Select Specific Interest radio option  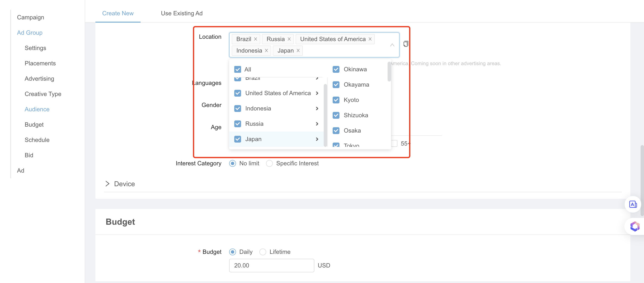coord(269,163)
